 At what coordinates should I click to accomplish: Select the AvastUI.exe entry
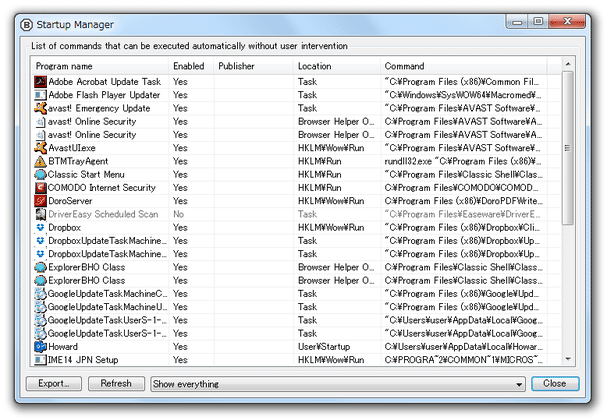pos(72,148)
